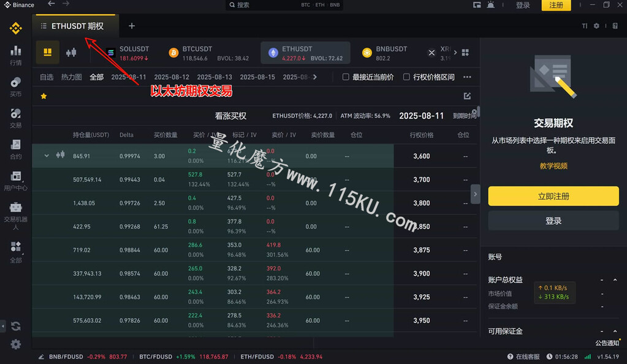Open the 交易机器人 trading bot icon
The image size is (627, 364).
tap(15, 216)
